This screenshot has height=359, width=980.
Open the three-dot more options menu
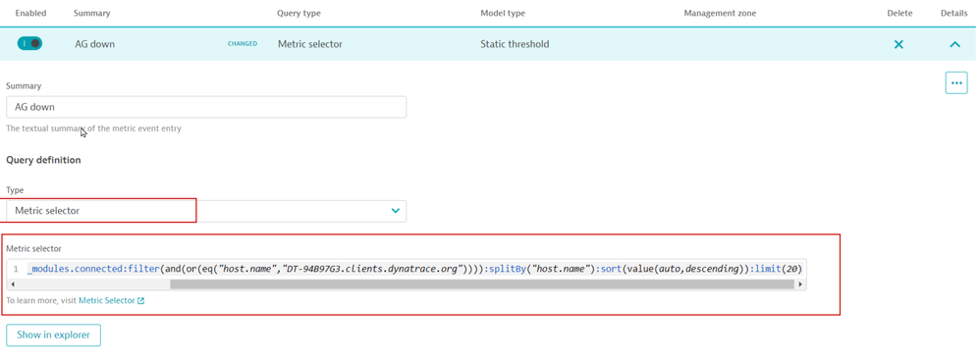[956, 82]
